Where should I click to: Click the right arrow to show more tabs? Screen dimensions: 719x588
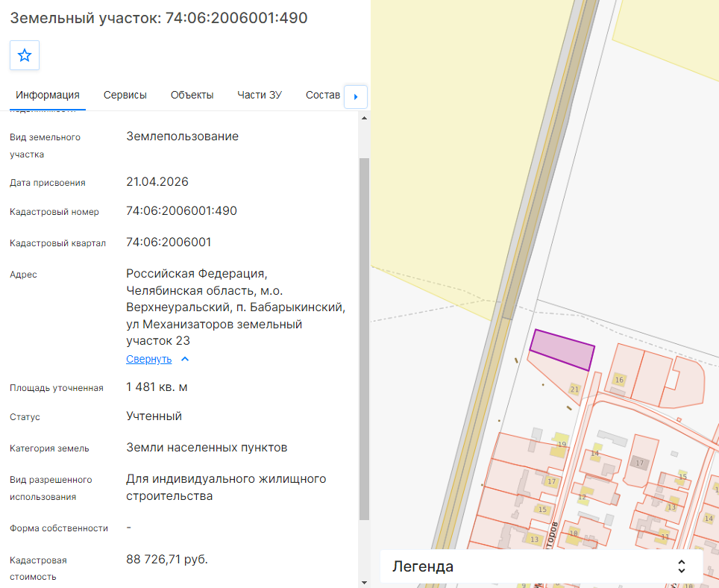coord(356,97)
